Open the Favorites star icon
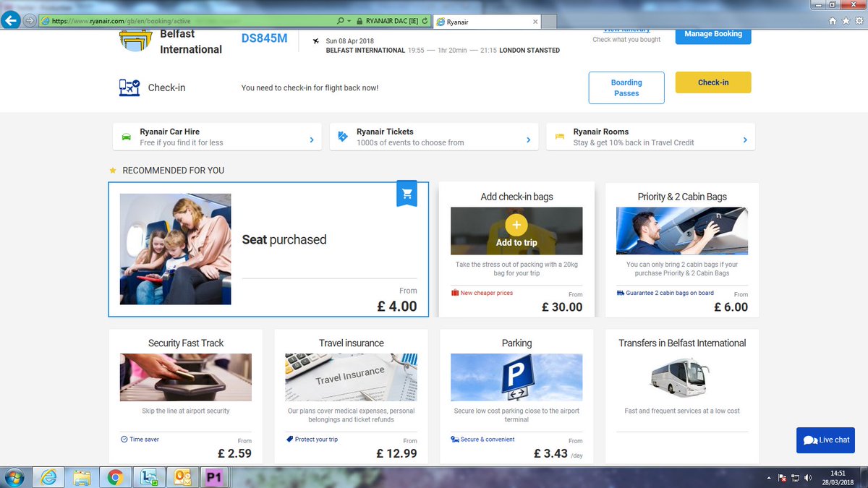868x488 pixels. coord(846,21)
